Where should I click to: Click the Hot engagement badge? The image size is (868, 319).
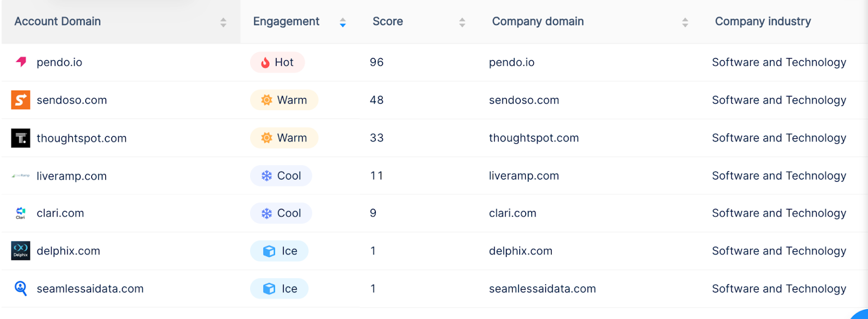(277, 62)
